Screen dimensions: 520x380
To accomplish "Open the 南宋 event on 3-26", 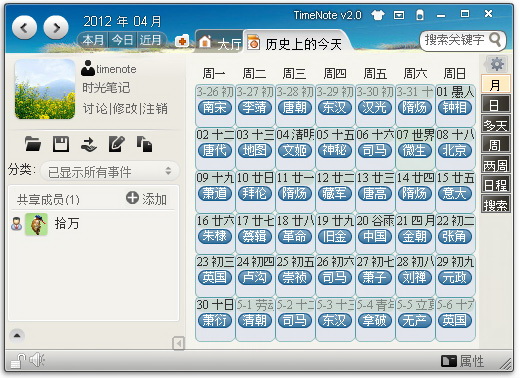I will [215, 108].
